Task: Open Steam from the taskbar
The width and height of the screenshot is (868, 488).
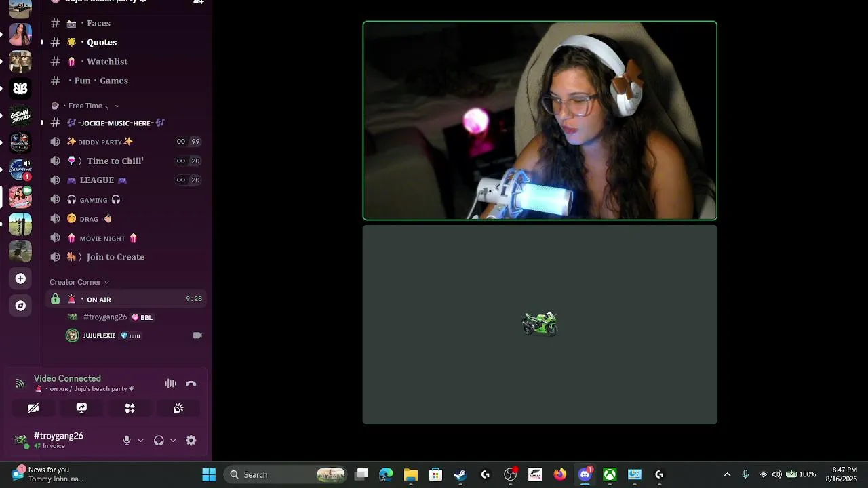Action: click(460, 474)
